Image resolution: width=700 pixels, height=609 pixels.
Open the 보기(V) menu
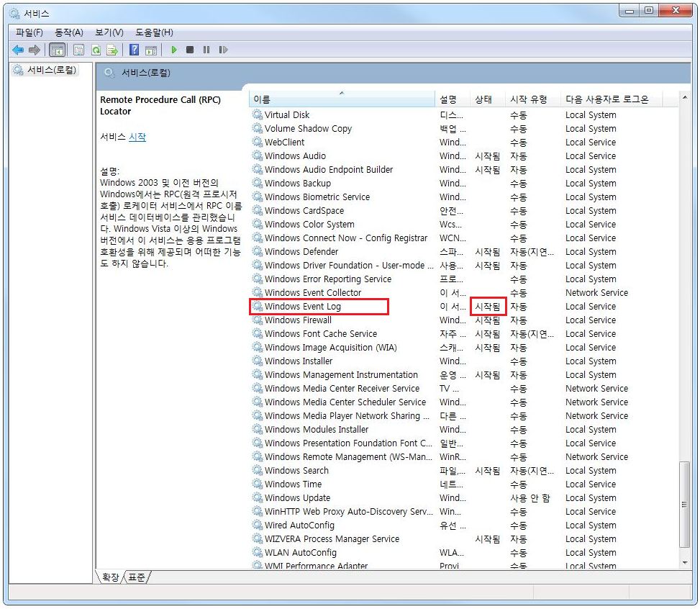[109, 32]
